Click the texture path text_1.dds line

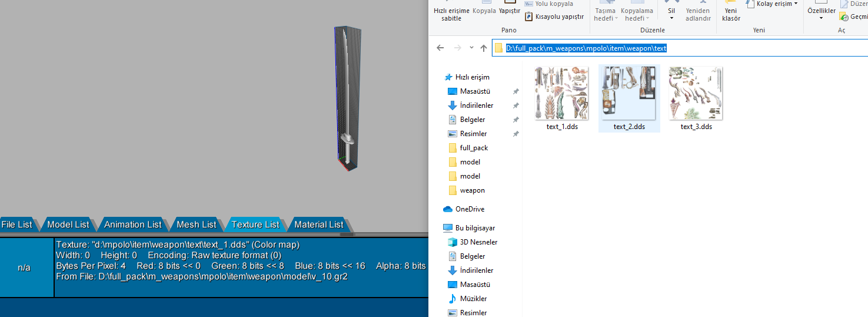pyautogui.click(x=178, y=245)
